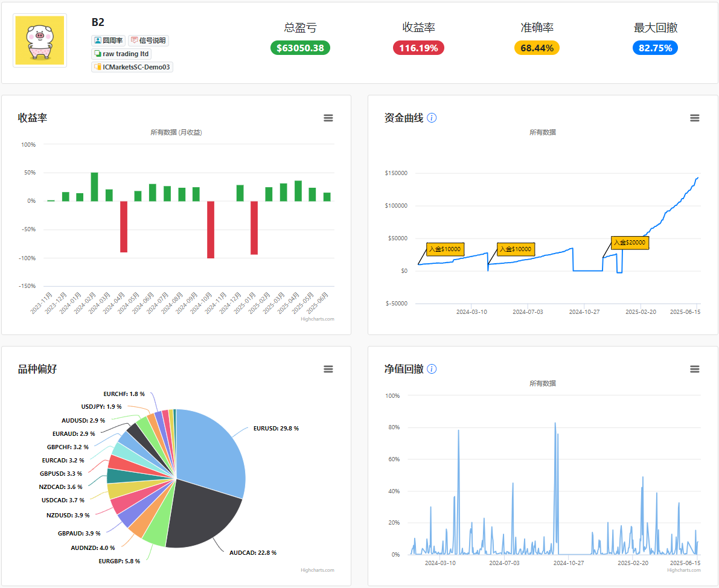Open the 品种偏好 chart context menu icon

328,369
